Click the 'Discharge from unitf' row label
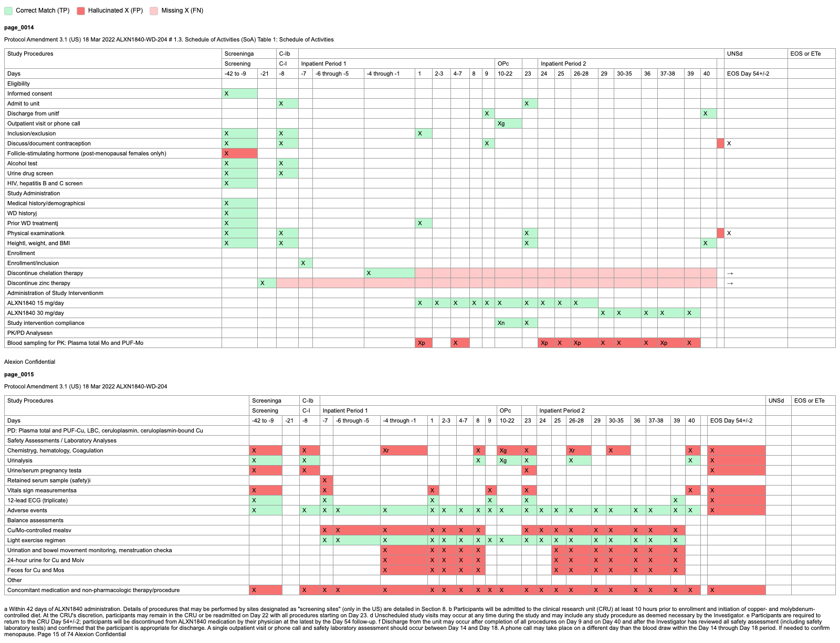Viewport: 840px width, 643px height. point(33,113)
